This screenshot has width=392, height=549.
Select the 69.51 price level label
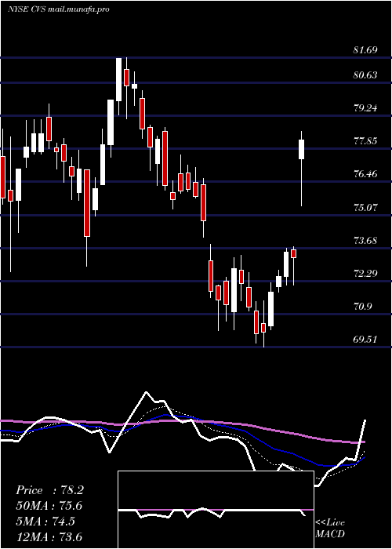click(x=365, y=340)
